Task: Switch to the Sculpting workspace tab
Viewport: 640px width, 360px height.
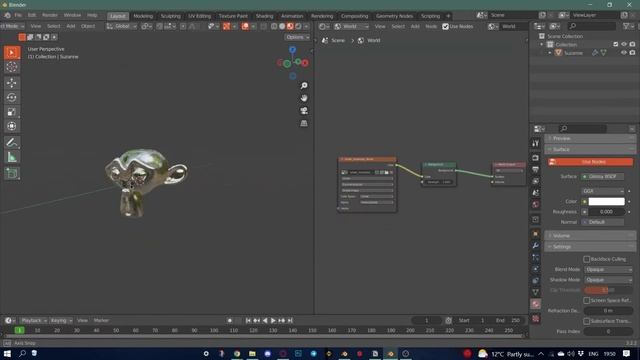Action: 171,16
